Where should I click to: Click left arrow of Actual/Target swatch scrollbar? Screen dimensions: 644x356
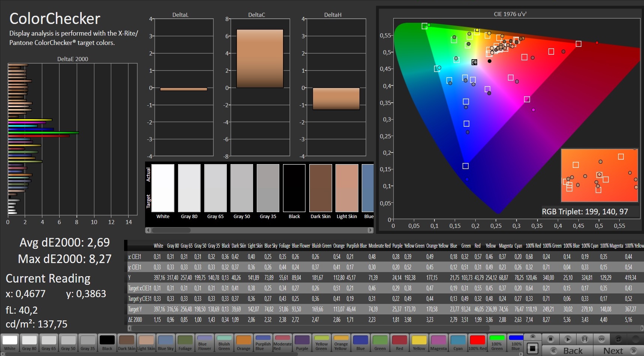pyautogui.click(x=148, y=230)
